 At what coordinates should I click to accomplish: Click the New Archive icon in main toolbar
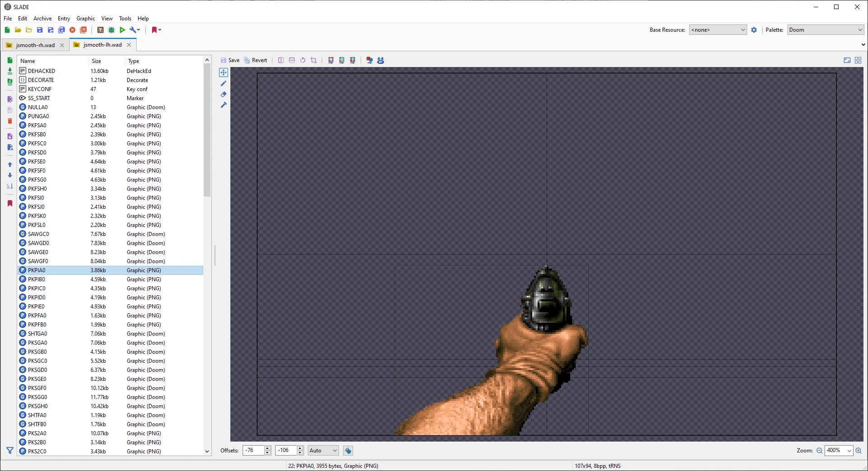pos(7,30)
